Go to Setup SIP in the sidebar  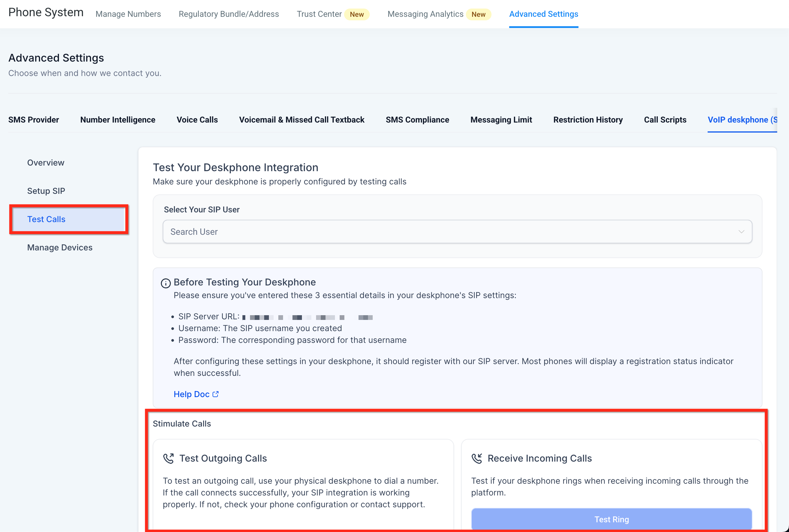46,191
